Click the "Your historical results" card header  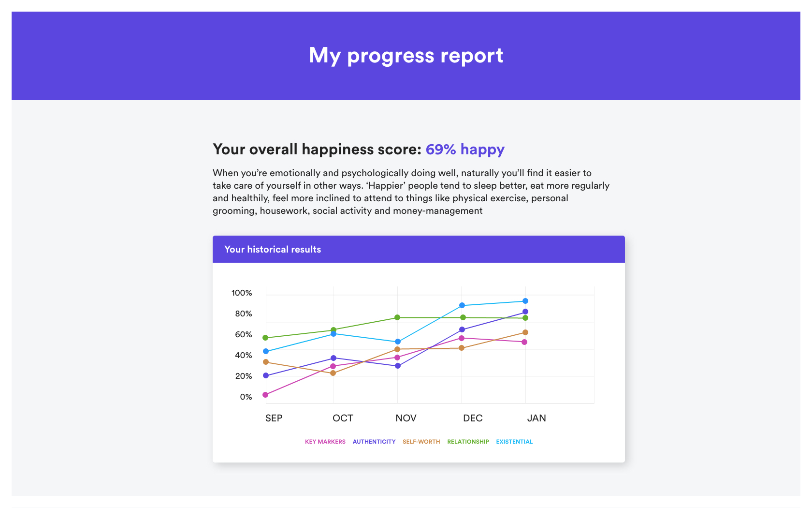point(419,249)
